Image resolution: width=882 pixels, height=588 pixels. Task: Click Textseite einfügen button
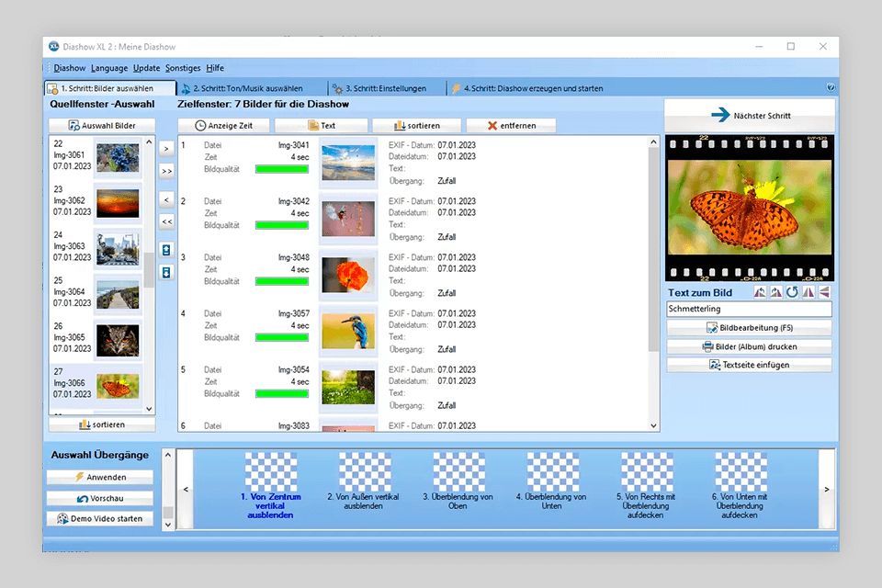750,365
